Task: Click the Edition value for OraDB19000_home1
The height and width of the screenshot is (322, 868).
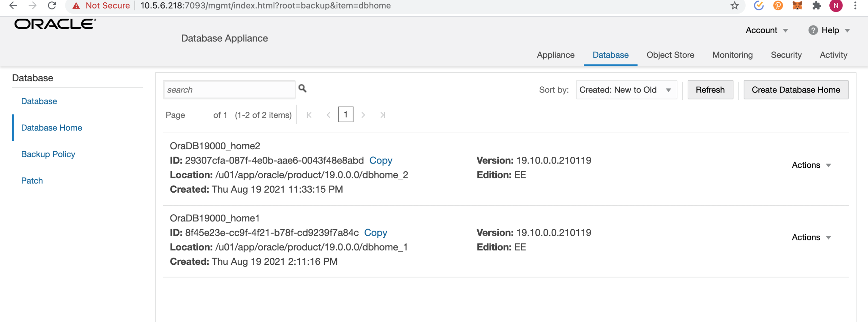Action: (520, 247)
